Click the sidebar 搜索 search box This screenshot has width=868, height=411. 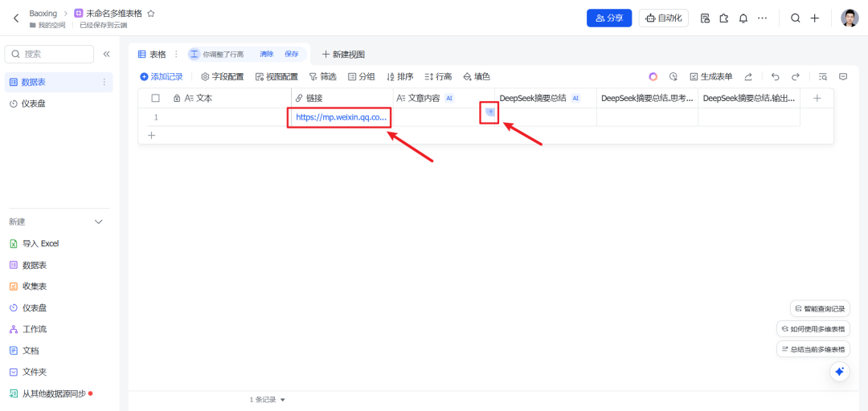[x=49, y=55]
